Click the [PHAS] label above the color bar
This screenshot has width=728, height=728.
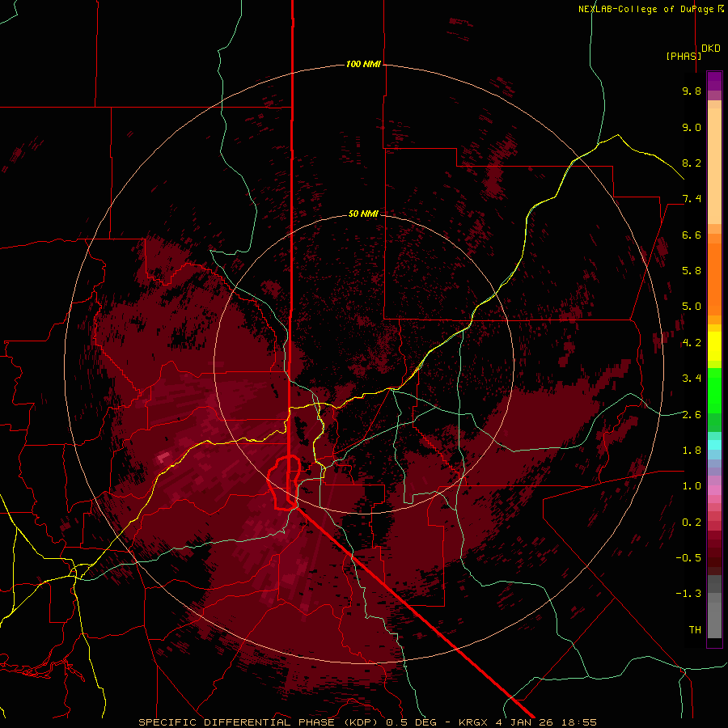click(684, 56)
